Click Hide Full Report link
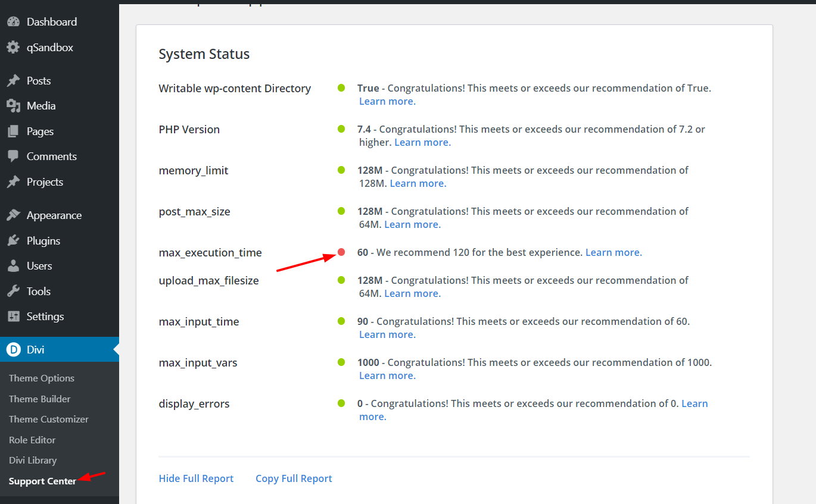Image resolution: width=816 pixels, height=504 pixels. [x=196, y=479]
